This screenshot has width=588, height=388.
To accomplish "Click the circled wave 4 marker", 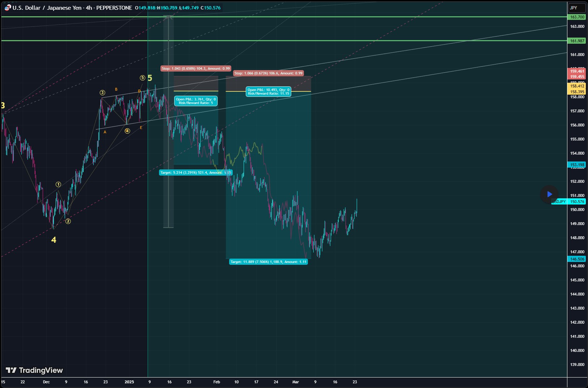I will pyautogui.click(x=127, y=131).
